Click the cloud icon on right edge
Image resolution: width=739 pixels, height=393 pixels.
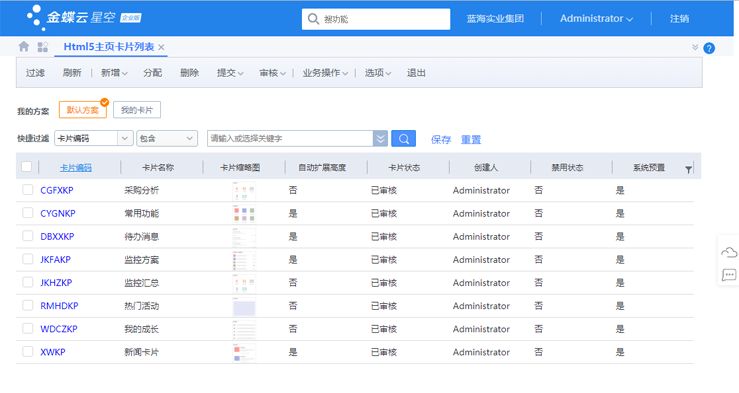click(x=729, y=253)
